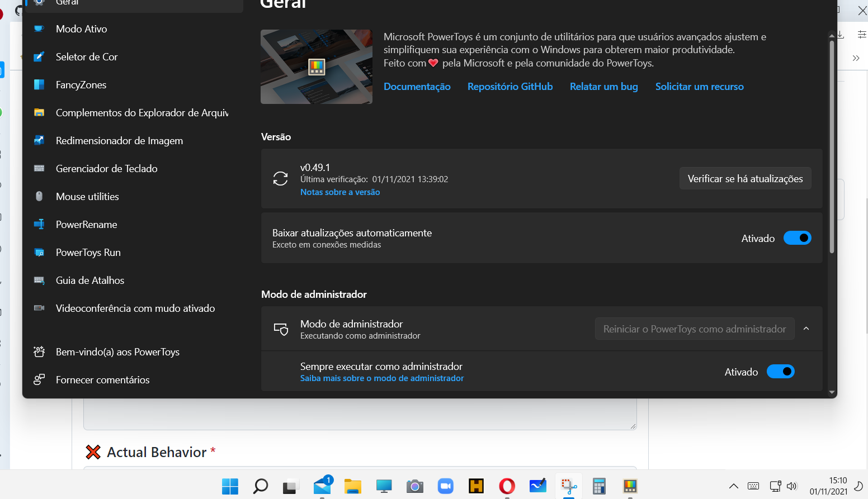This screenshot has width=868, height=499.
Task: Click the PowerToys taskbar icon
Action: (x=630, y=486)
